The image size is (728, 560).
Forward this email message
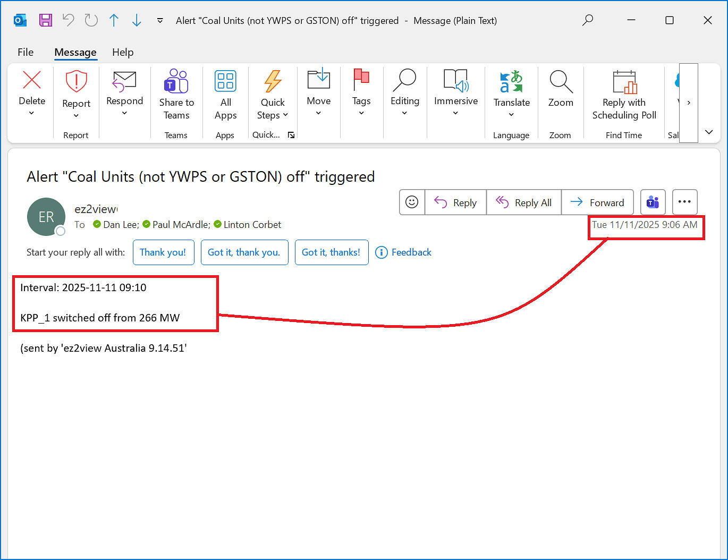pyautogui.click(x=597, y=202)
